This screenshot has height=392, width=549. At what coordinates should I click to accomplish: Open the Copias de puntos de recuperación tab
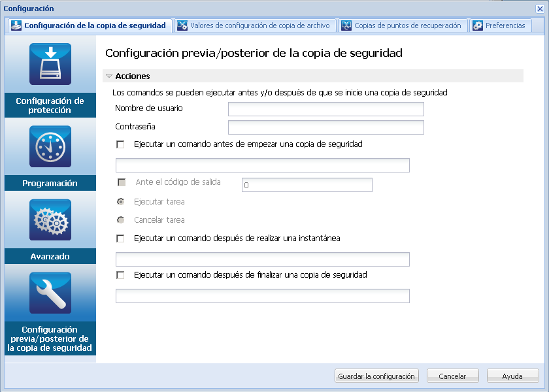click(x=403, y=25)
